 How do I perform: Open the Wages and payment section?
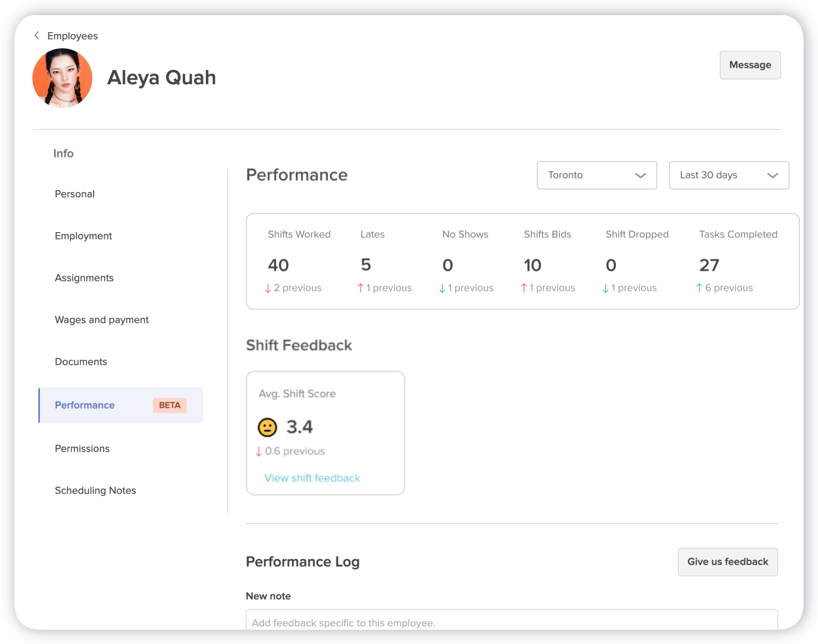tap(101, 320)
